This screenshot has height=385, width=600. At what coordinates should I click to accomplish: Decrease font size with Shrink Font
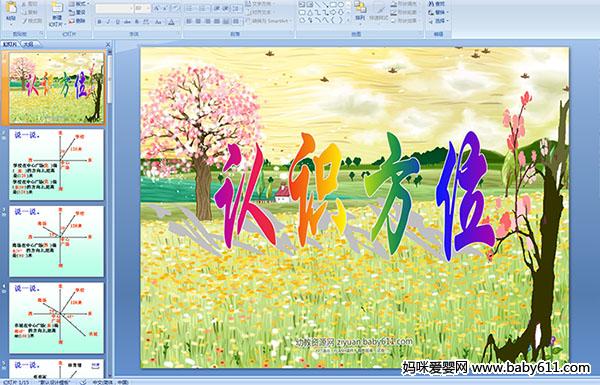165,8
